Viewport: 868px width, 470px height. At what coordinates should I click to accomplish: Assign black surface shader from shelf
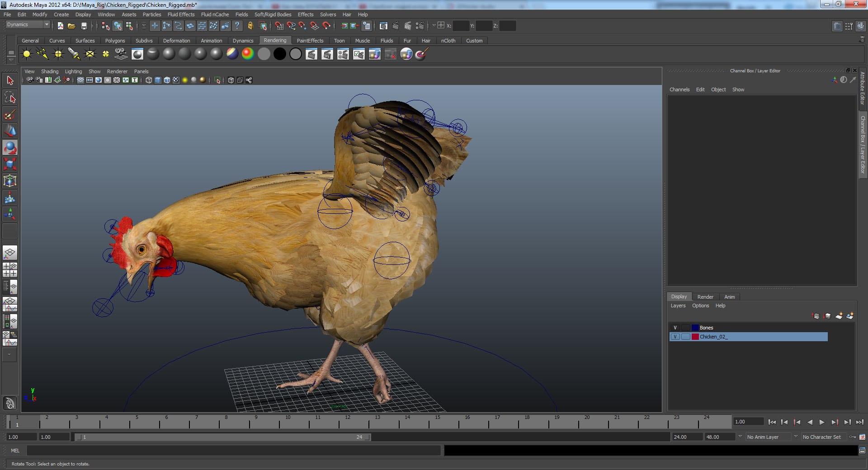tap(280, 54)
